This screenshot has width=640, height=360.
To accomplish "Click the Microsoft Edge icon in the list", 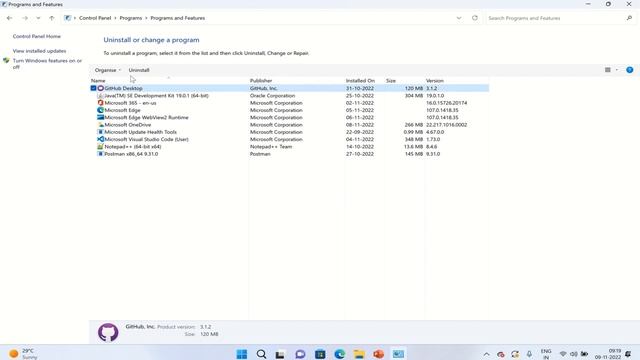I will click(x=100, y=110).
